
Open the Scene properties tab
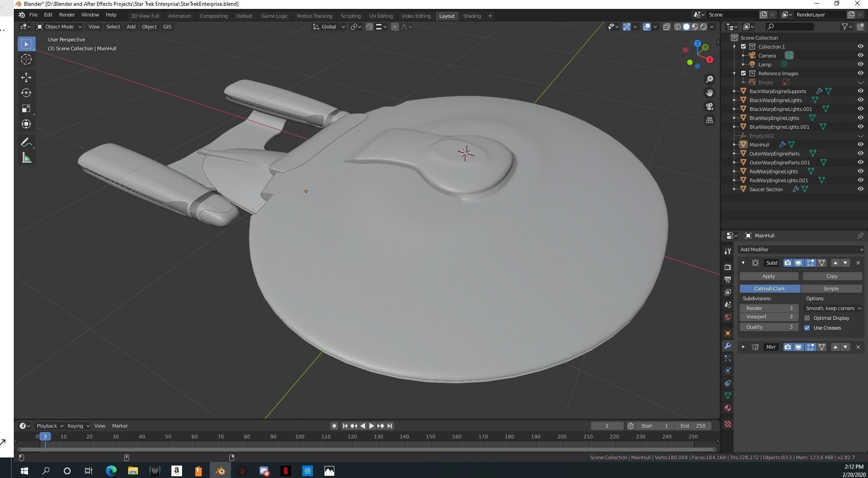coord(728,305)
